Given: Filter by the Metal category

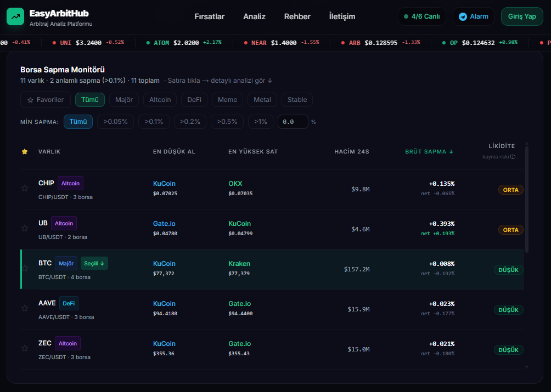Looking at the screenshot, I should 262,100.
